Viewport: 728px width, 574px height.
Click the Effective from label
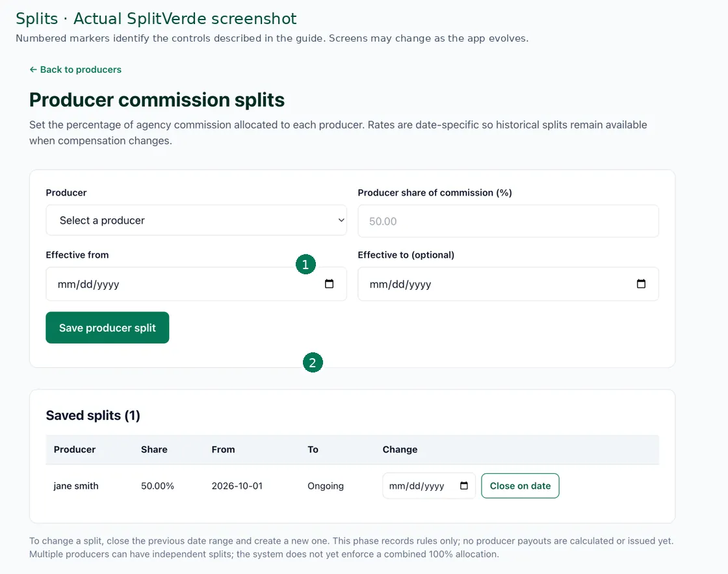click(x=77, y=255)
